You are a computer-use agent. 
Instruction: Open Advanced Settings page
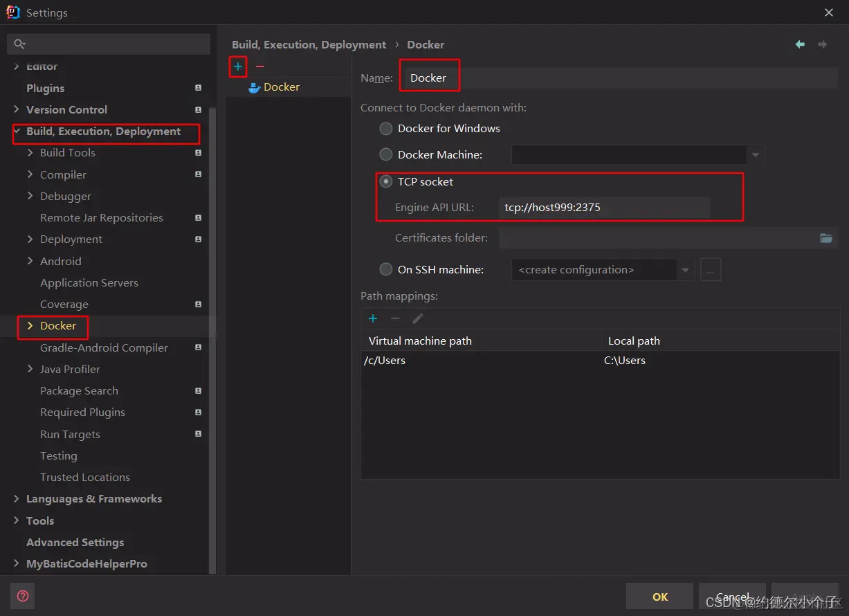(75, 543)
